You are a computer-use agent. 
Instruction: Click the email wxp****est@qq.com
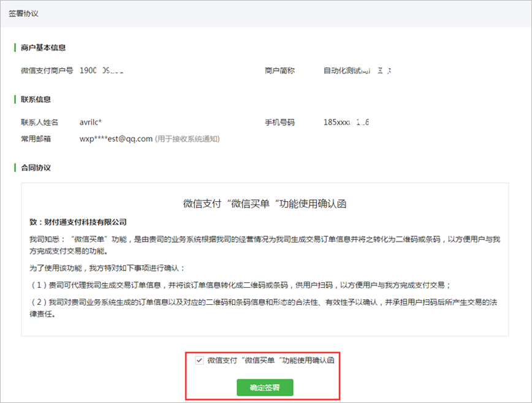coord(116,139)
